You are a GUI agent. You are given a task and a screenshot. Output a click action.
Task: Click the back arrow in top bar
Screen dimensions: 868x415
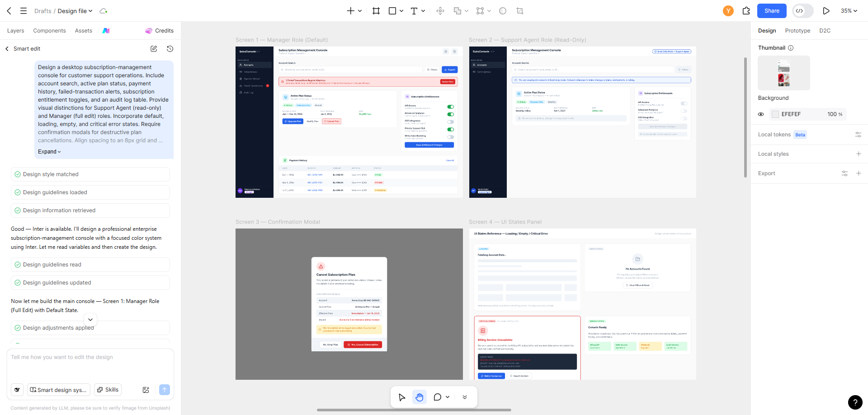tap(9, 11)
